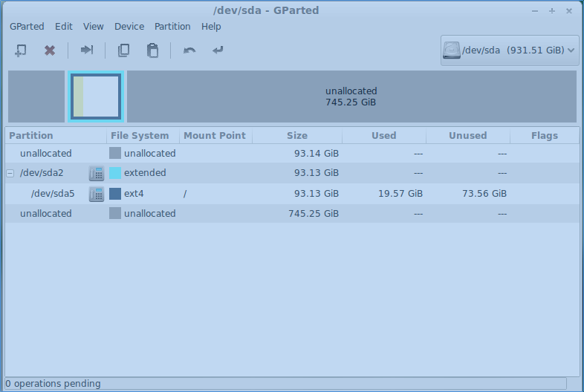
Task: Click the Resize/Move partition toolbar icon
Action: point(87,50)
